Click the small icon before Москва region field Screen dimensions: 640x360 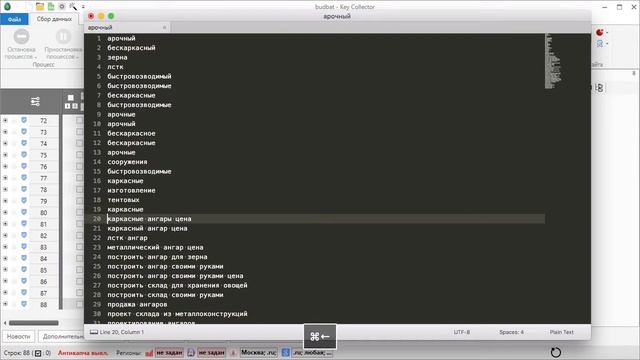233,352
